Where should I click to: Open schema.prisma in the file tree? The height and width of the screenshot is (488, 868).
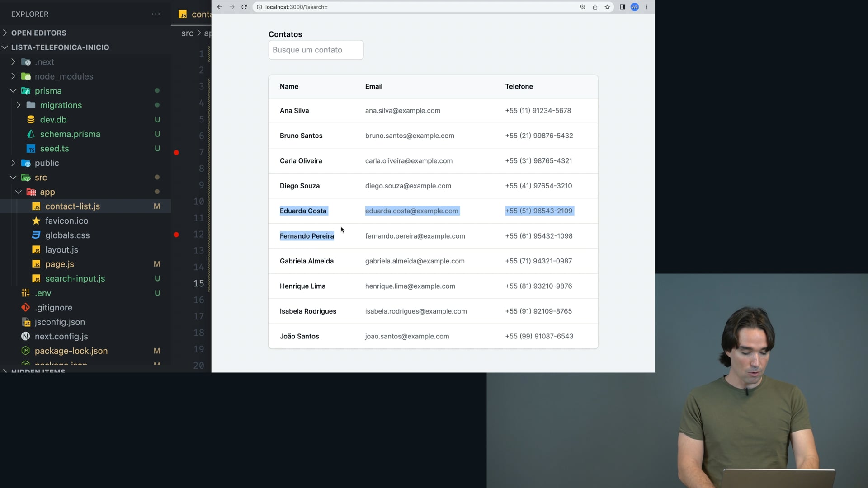click(70, 134)
